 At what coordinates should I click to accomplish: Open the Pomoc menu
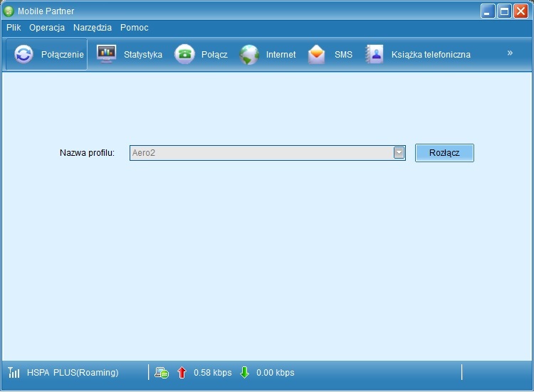pyautogui.click(x=134, y=28)
